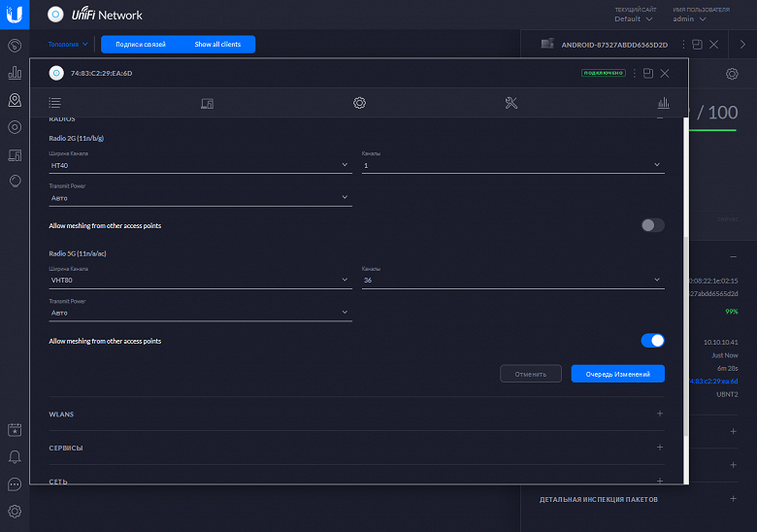Expand the СЕТЬ section
The width and height of the screenshot is (757, 532).
tap(660, 481)
